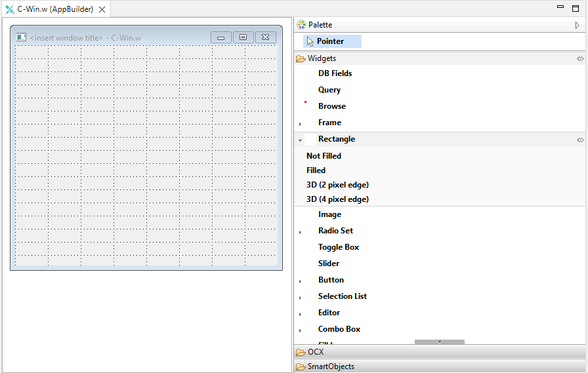
Task: Expand the Radio Set options arrow
Action: (301, 232)
